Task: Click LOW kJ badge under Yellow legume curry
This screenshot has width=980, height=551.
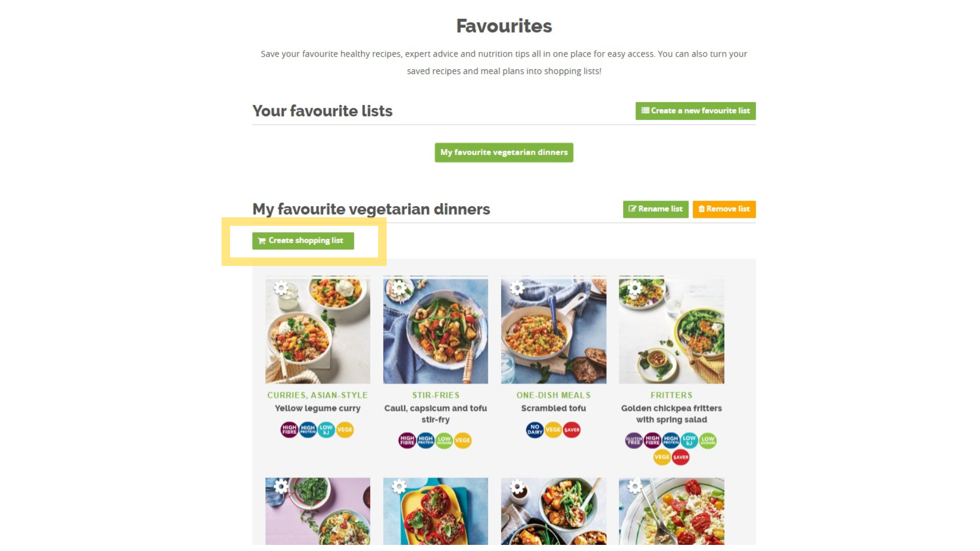Action: point(326,430)
